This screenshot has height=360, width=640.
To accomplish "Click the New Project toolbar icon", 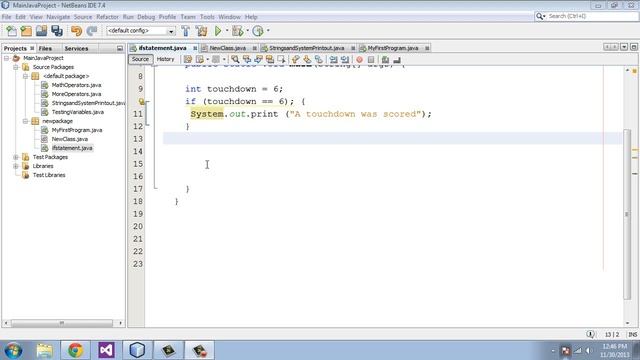I will pyautogui.click(x=27, y=31).
